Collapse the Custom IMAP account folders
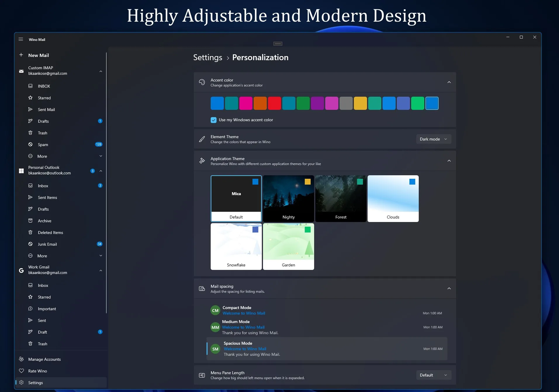 pos(101,71)
